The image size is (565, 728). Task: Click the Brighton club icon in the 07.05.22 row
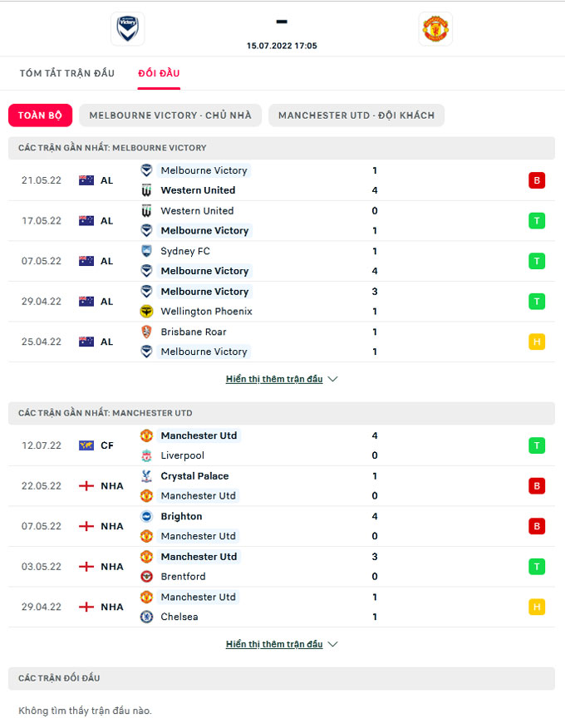[148, 516]
